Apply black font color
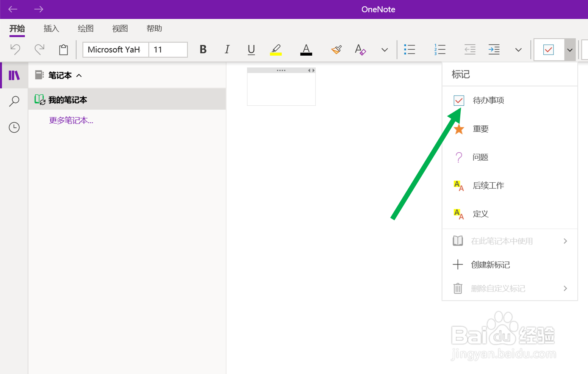 tap(306, 49)
